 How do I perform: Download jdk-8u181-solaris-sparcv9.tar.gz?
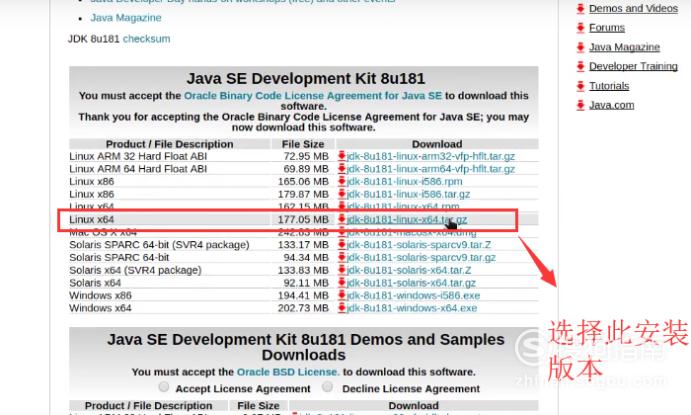tap(421, 257)
